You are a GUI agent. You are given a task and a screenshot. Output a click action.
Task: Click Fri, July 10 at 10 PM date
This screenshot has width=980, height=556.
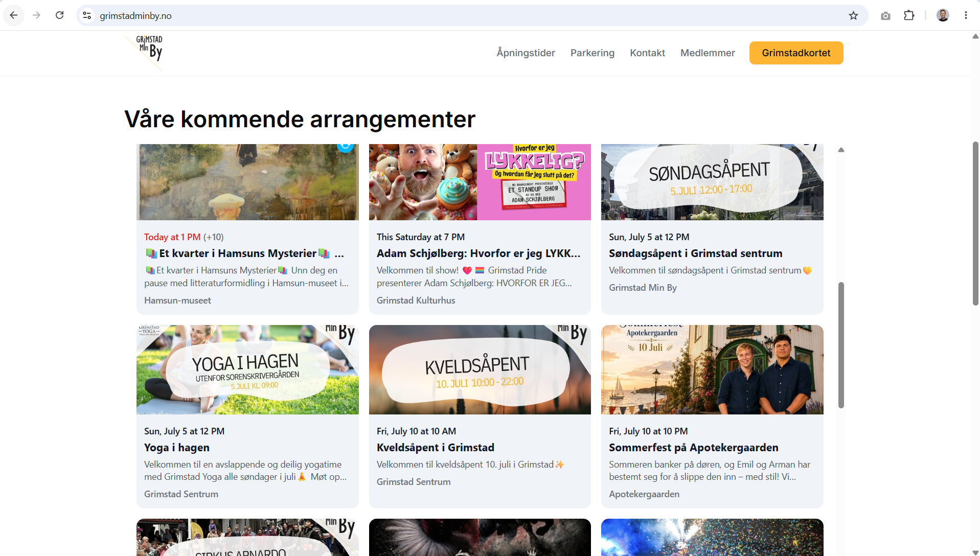[x=648, y=431]
